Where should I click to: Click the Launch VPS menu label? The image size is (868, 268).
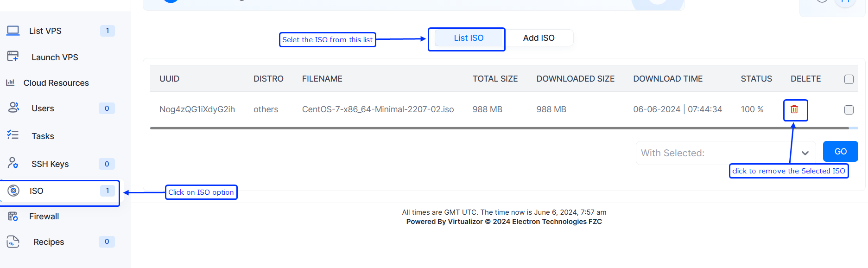(x=55, y=57)
